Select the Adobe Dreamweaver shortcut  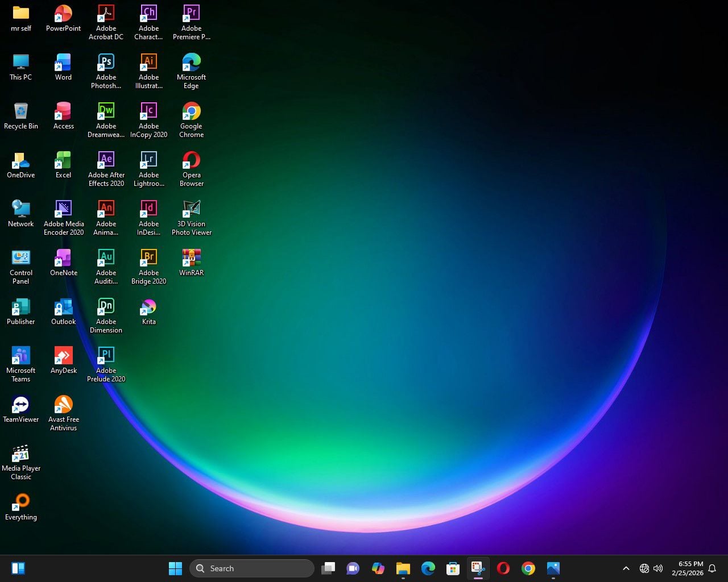[106, 120]
